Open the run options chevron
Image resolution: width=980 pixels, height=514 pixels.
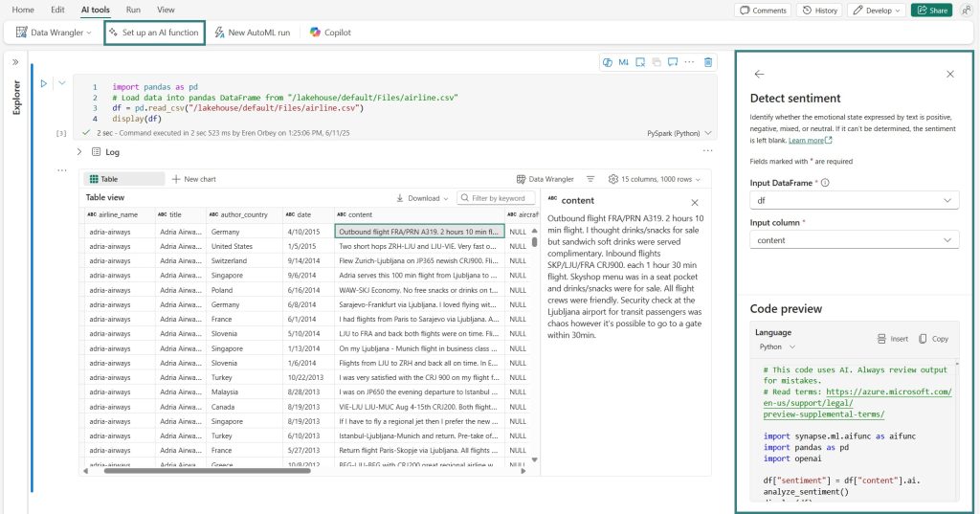click(x=62, y=83)
